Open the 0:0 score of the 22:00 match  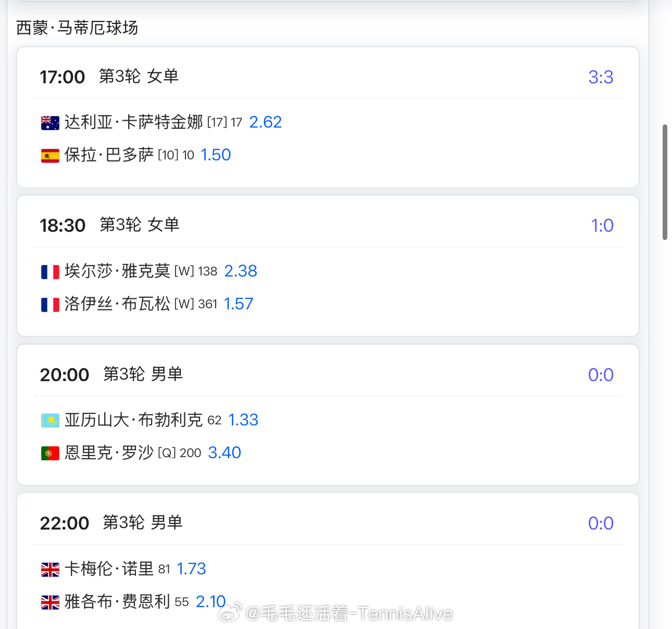(x=601, y=523)
